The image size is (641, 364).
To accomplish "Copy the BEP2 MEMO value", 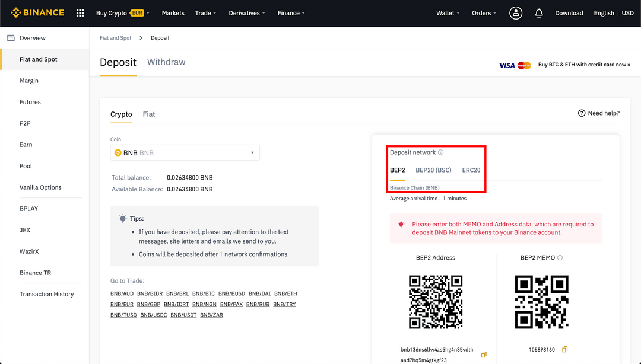I will (564, 349).
